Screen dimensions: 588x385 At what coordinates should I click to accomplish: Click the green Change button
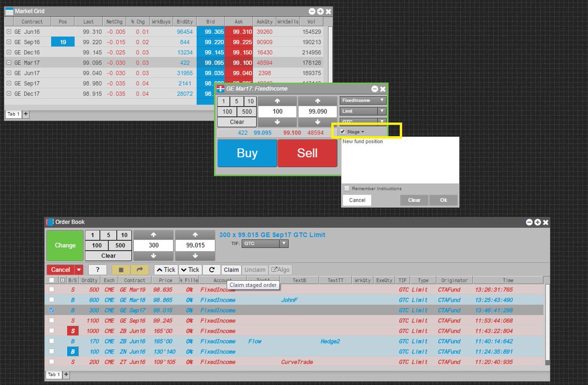(65, 245)
